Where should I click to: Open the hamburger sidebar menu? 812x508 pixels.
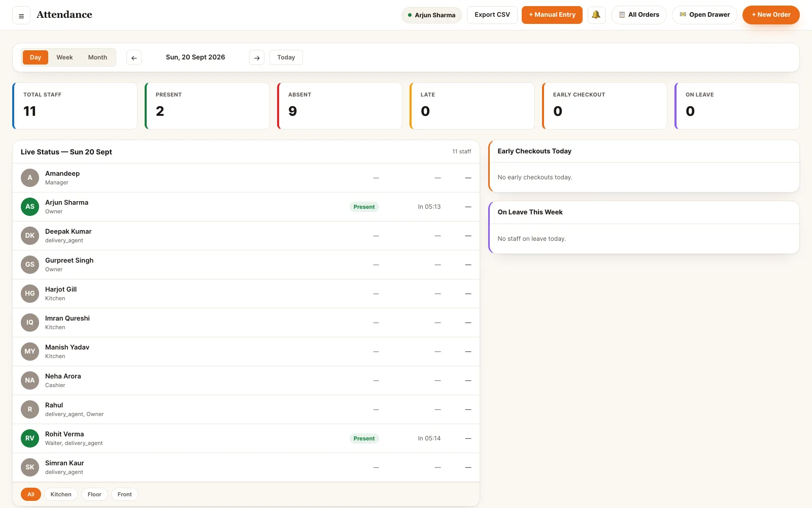coord(21,16)
